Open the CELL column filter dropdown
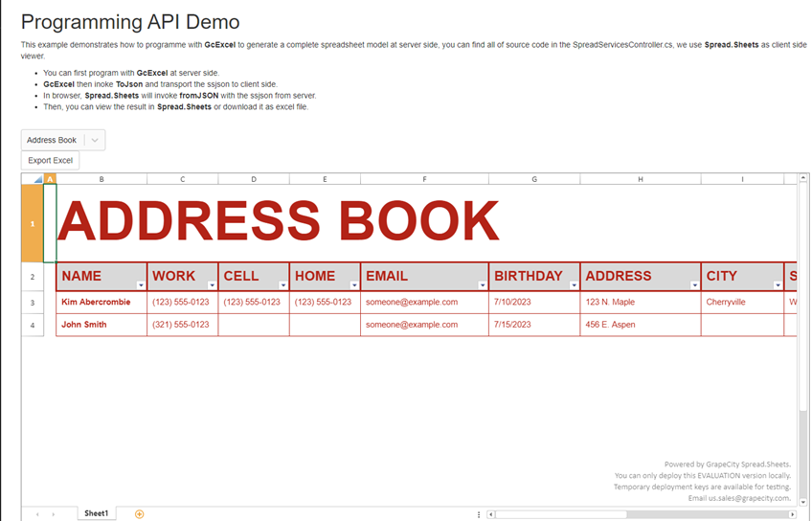This screenshot has height=521, width=812. coord(283,285)
